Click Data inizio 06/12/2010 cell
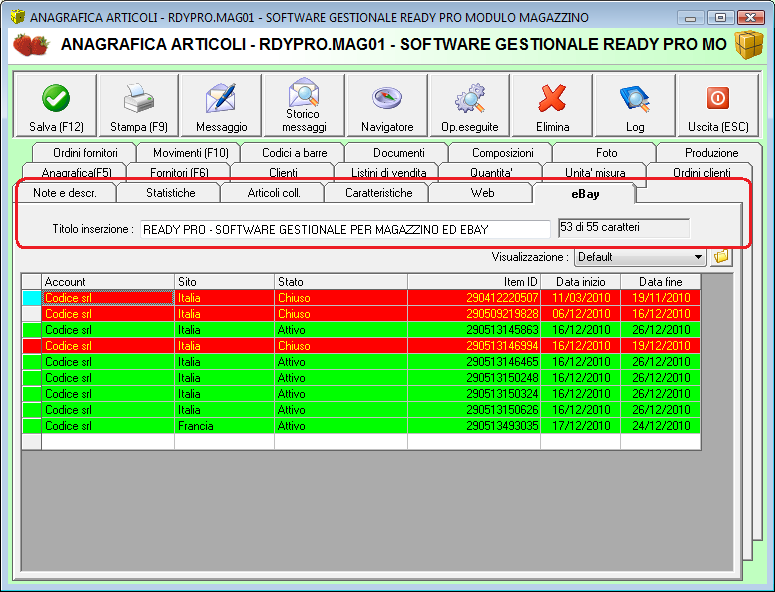The width and height of the screenshot is (775, 592). [580, 314]
